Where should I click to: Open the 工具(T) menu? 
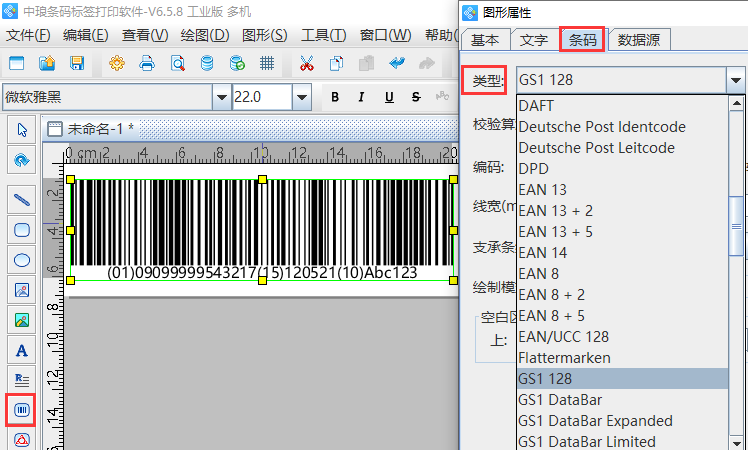coord(324,35)
